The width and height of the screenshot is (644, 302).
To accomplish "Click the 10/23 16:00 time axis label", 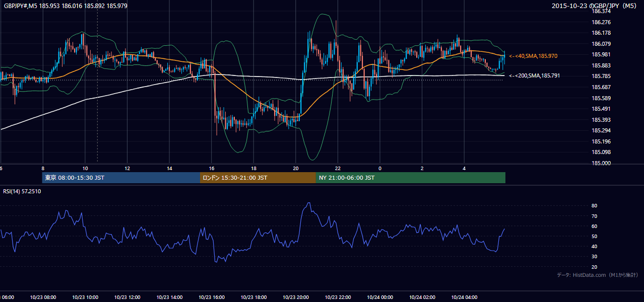I will pyautogui.click(x=212, y=297).
